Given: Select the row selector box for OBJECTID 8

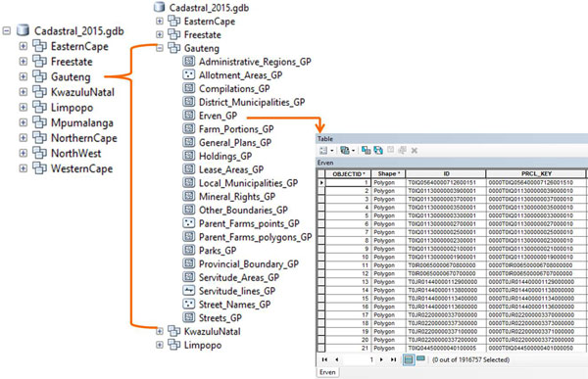Looking at the screenshot, I should coord(321,240).
